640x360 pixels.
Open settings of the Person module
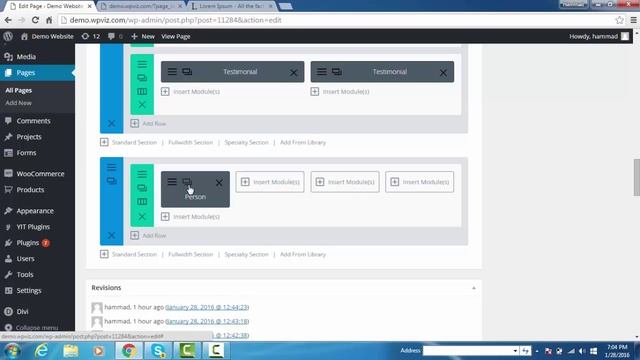[x=172, y=182]
